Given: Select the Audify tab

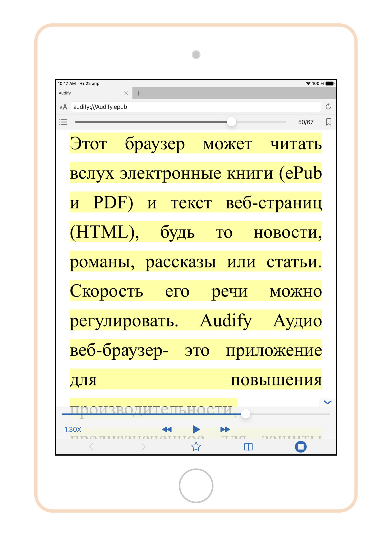Looking at the screenshot, I should pyautogui.click(x=94, y=93).
